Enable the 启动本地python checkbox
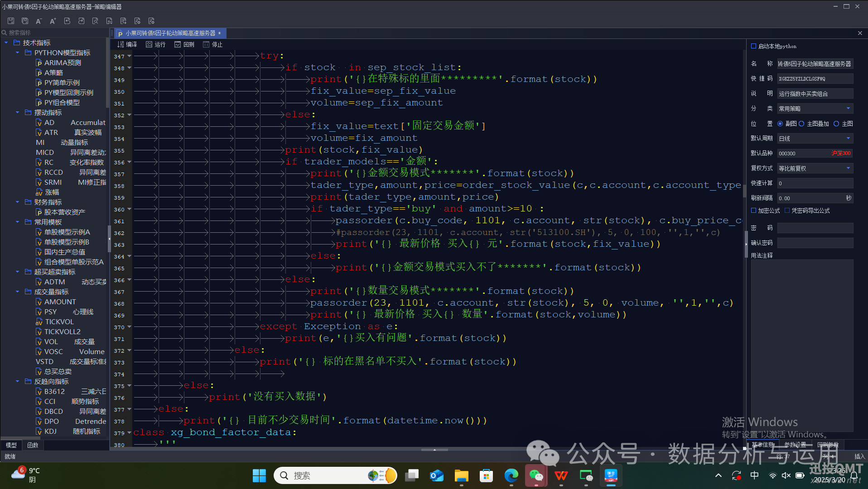868x489 pixels. click(x=754, y=46)
